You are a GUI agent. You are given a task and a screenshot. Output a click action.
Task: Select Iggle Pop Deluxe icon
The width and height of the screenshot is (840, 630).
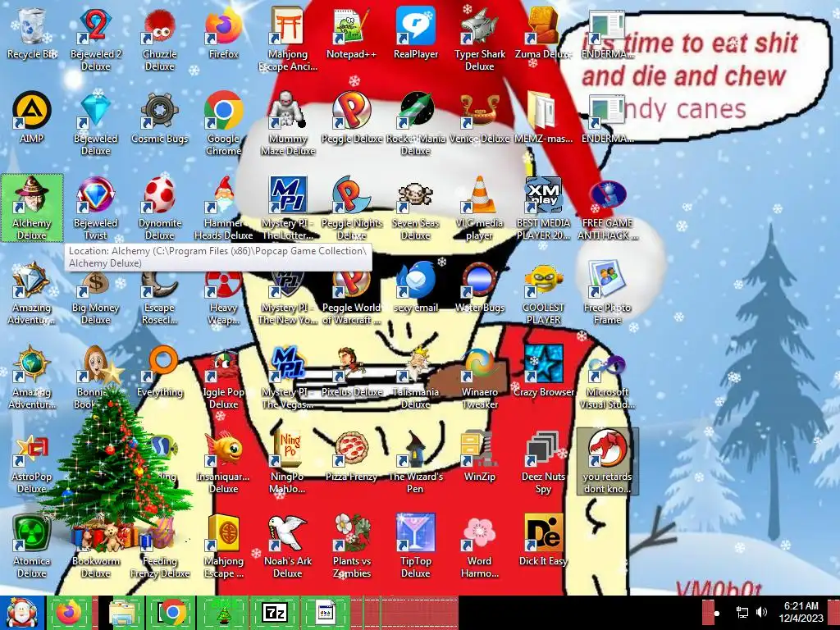coord(223,377)
